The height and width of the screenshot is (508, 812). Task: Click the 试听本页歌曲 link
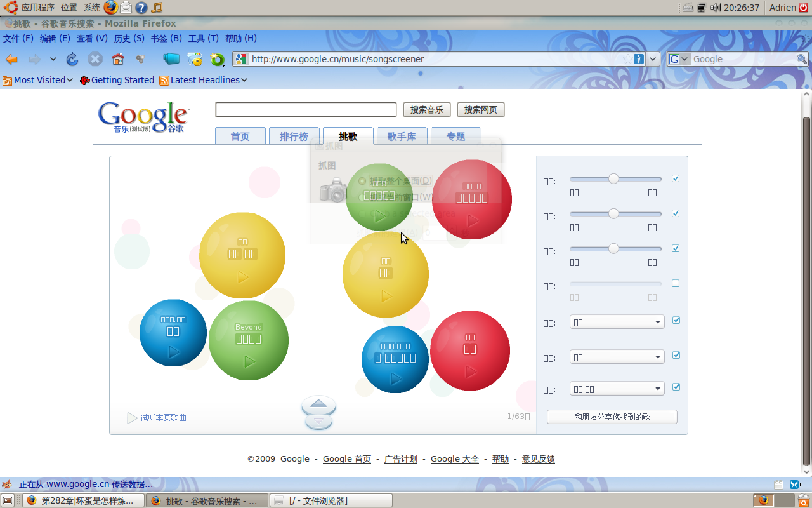[164, 418]
